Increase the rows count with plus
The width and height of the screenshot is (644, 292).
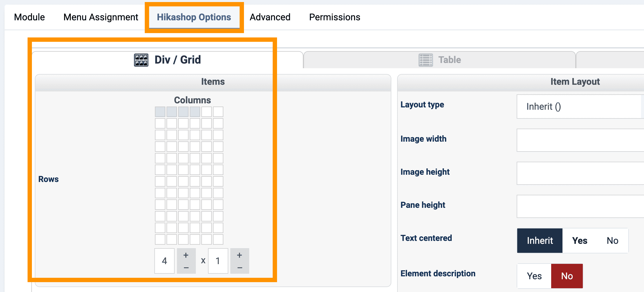click(x=240, y=255)
